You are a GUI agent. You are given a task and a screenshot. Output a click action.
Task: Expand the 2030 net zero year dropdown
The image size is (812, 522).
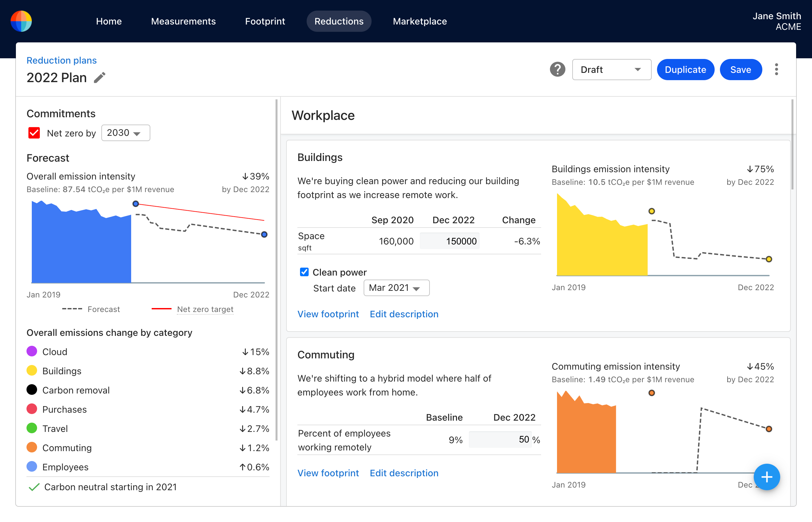click(x=126, y=133)
